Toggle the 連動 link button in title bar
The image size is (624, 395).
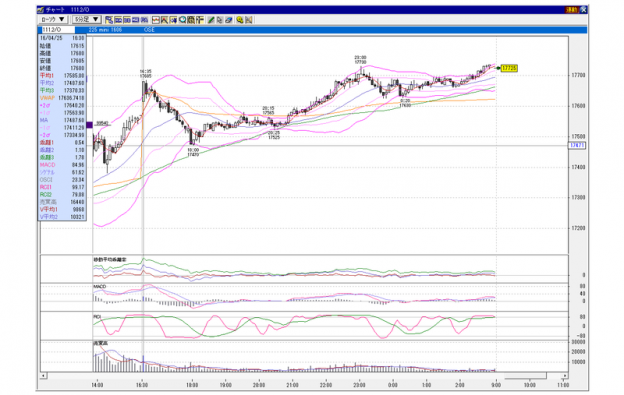point(572,10)
